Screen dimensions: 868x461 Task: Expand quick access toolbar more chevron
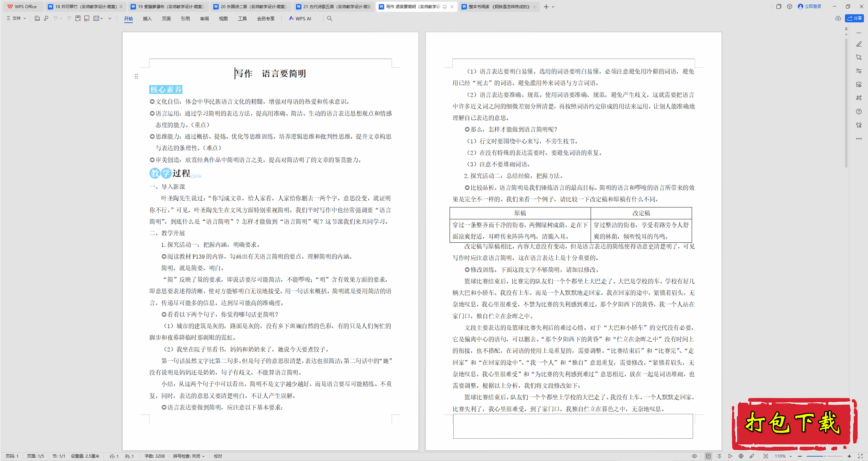point(110,18)
